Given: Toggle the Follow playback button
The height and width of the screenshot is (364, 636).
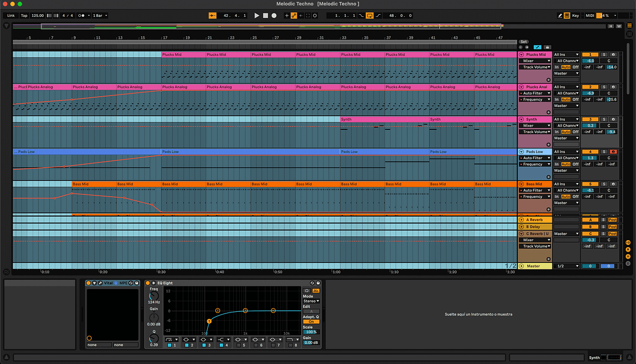Looking at the screenshot, I should 213,16.
